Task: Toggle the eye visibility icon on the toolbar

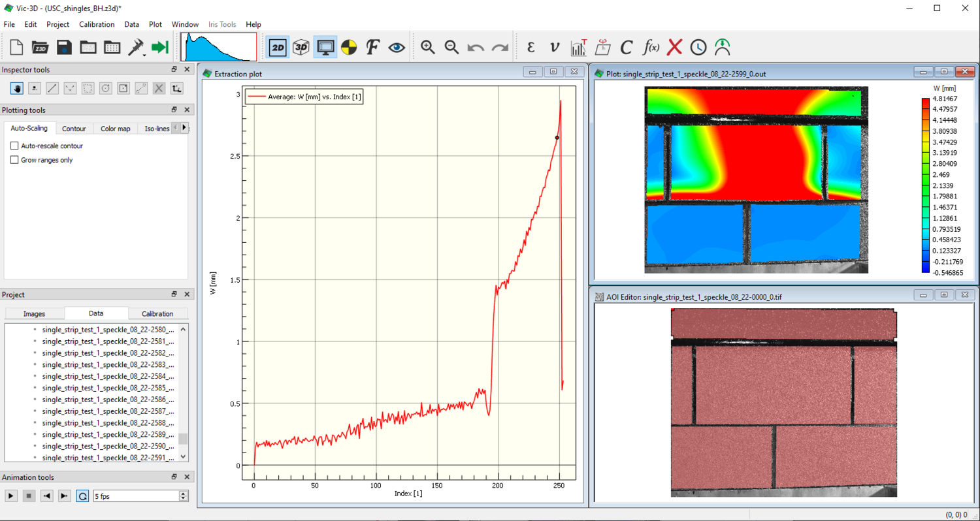Action: (397, 47)
